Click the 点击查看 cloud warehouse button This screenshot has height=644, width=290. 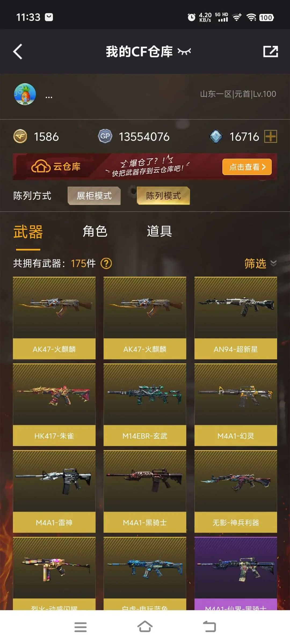[x=247, y=167]
